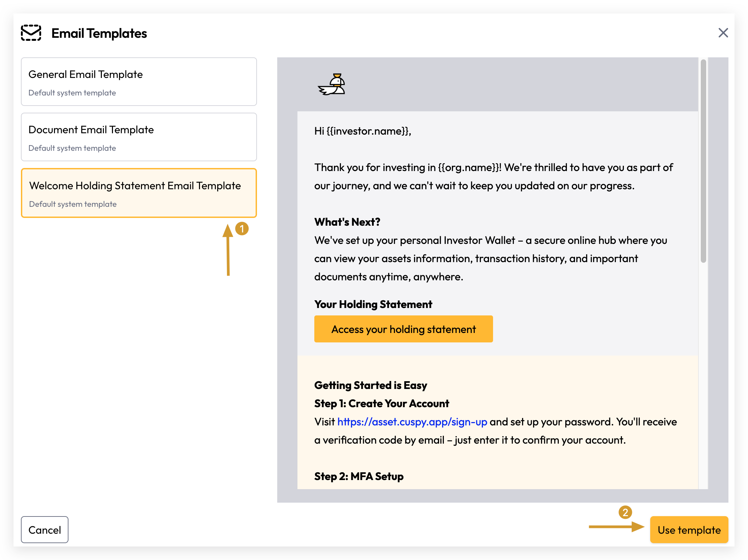
Task: Click the "Your Holding Statement" heading
Action: (x=373, y=304)
